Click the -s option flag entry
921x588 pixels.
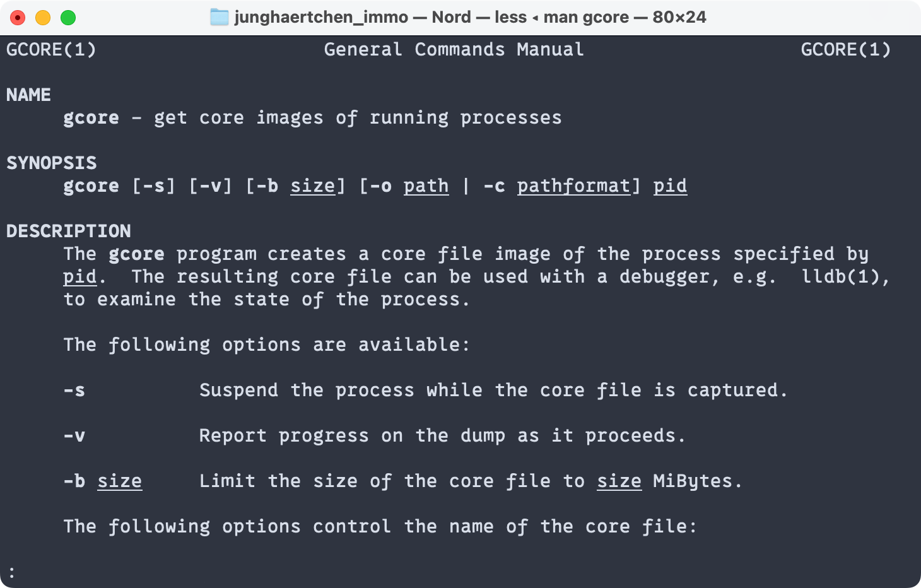74,391
